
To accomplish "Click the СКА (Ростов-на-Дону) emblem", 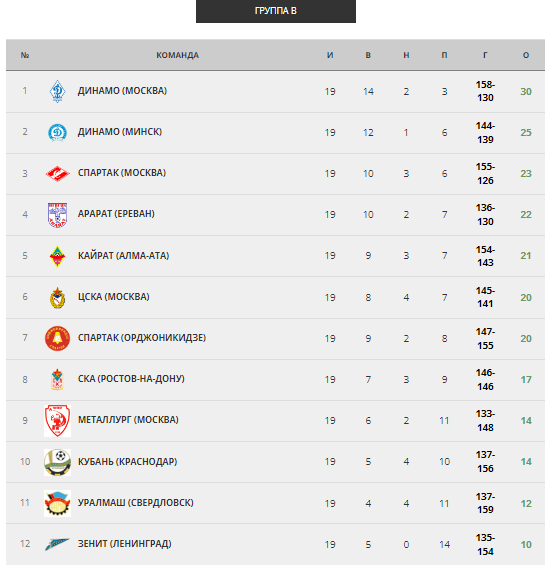I will 57,379.
